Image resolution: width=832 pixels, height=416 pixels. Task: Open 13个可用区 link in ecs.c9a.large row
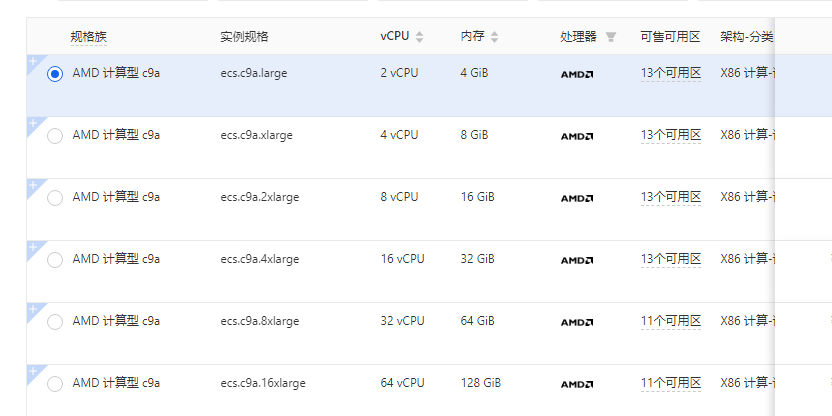[671, 74]
